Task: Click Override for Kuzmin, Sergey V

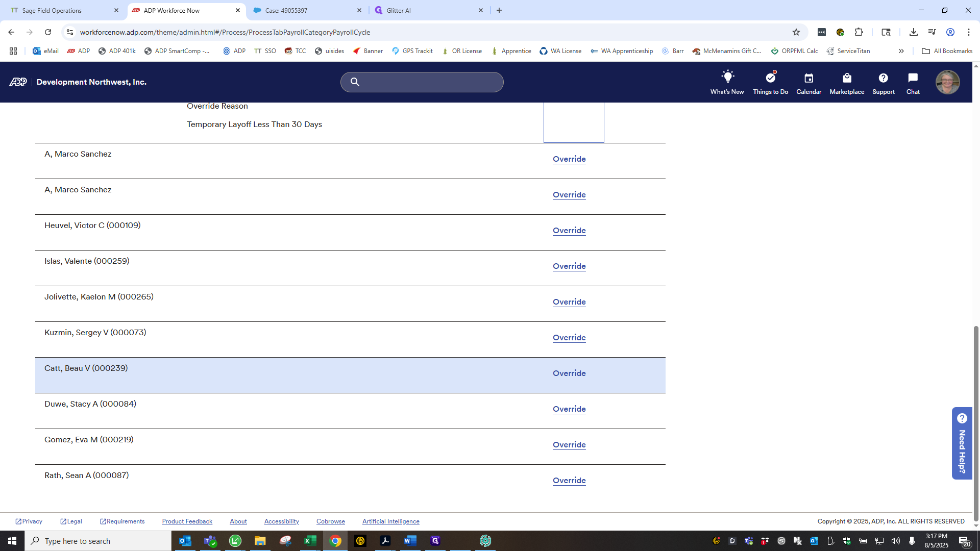Action: point(569,338)
